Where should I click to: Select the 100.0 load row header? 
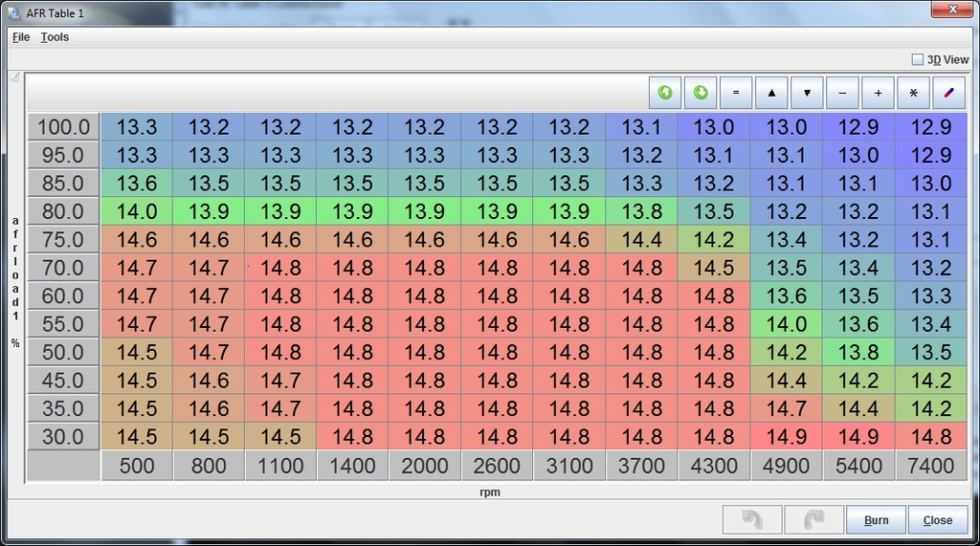click(63, 127)
